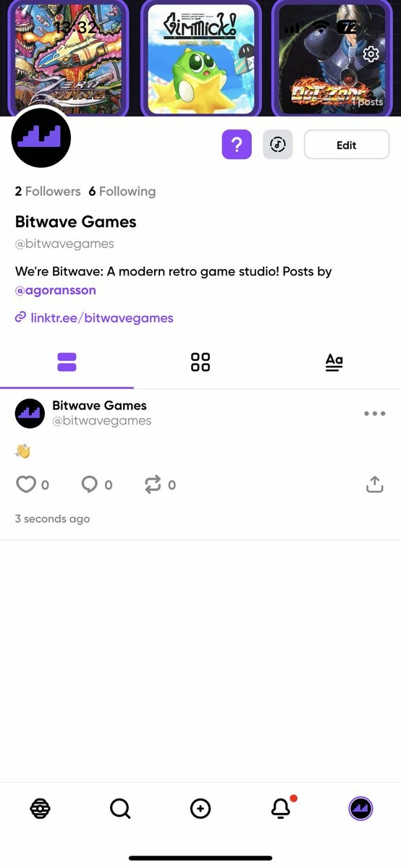Open settings gear on banner
Screen dimensions: 401x868
point(371,54)
